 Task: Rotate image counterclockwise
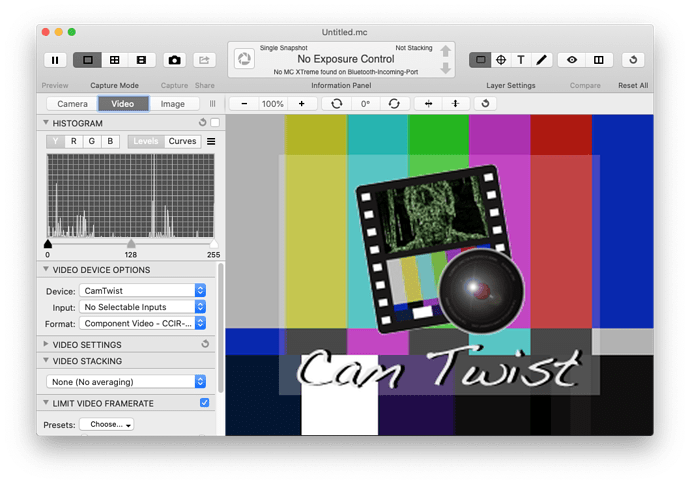pyautogui.click(x=337, y=104)
